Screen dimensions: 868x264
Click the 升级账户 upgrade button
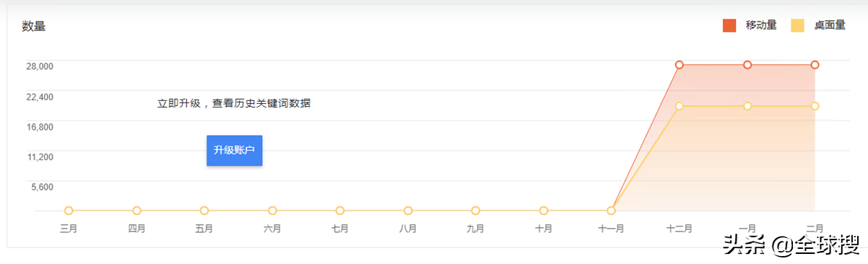[234, 150]
